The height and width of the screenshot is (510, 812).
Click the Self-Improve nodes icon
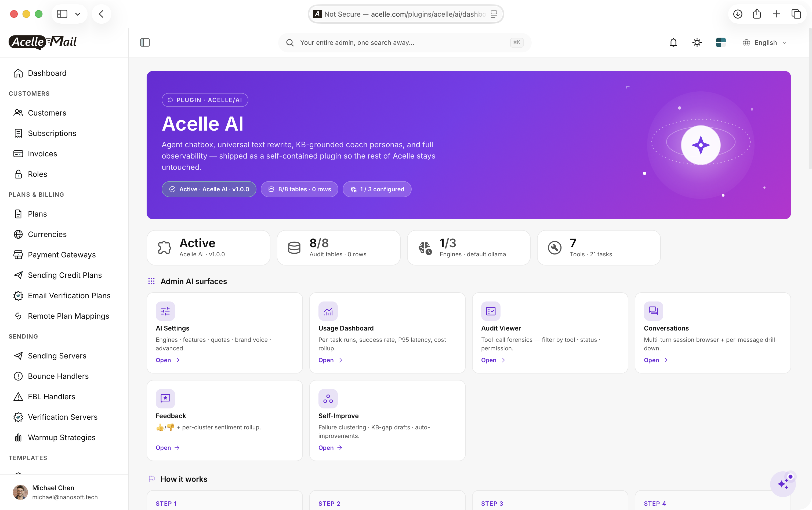point(328,398)
